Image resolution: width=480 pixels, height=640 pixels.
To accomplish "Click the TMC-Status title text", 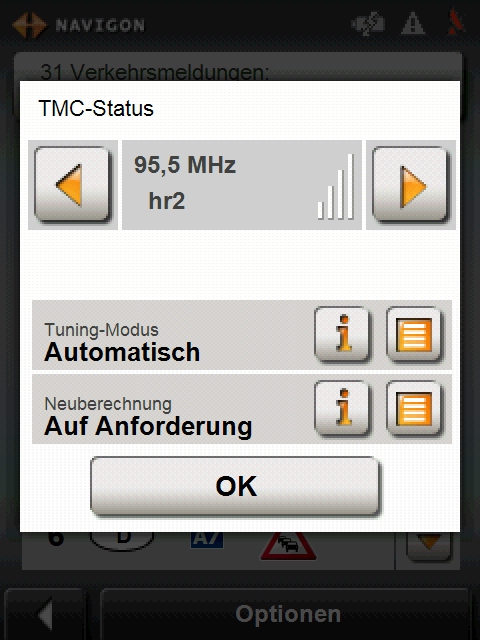I will [x=96, y=109].
